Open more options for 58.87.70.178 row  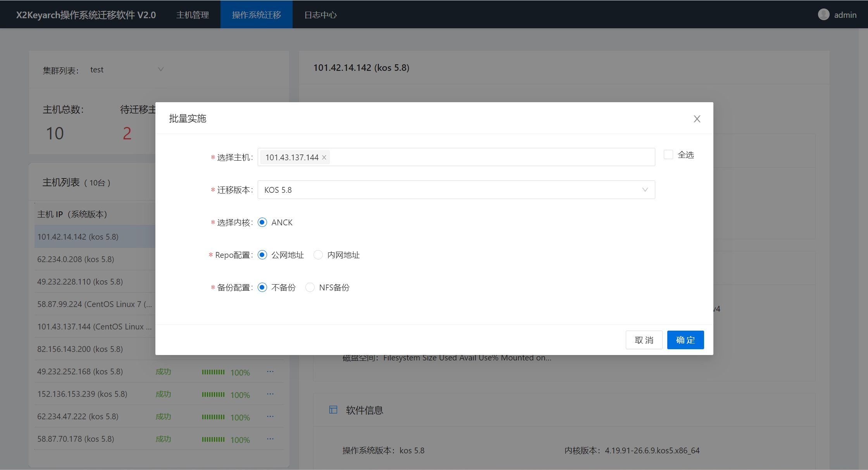pos(270,439)
